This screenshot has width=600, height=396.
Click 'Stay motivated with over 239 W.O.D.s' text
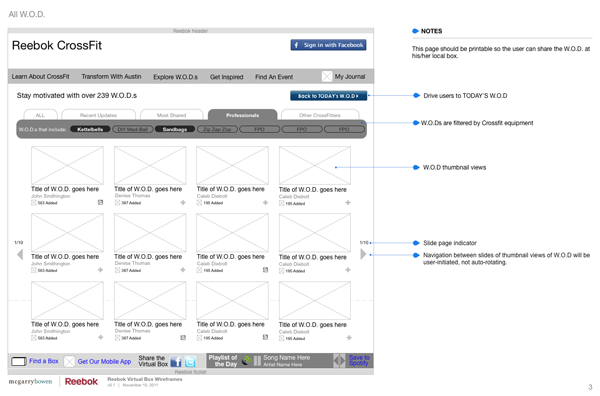pos(77,95)
